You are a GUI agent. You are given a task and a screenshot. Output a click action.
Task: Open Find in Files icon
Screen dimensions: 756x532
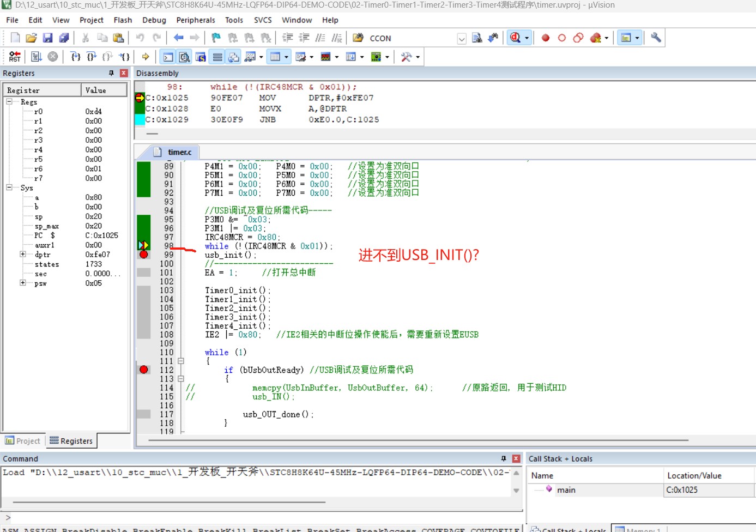pos(358,38)
